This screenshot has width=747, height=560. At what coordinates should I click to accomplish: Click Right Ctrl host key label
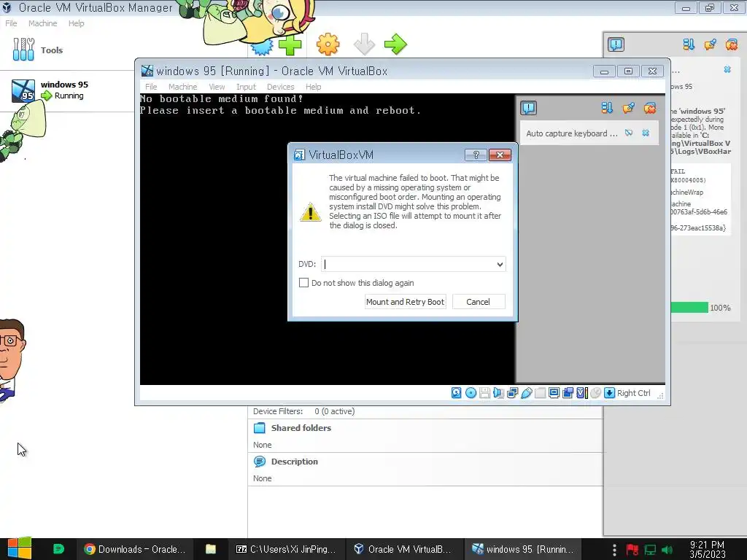[x=634, y=393]
